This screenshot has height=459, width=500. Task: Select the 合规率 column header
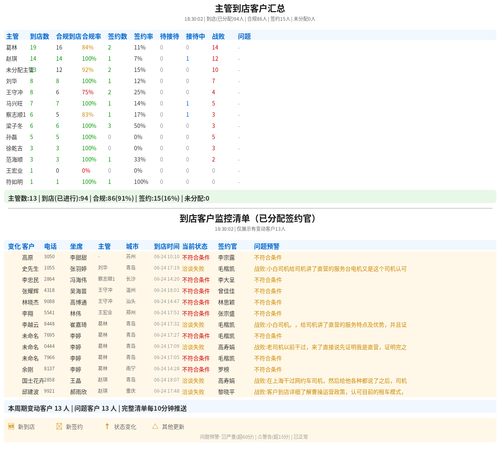tap(92, 36)
